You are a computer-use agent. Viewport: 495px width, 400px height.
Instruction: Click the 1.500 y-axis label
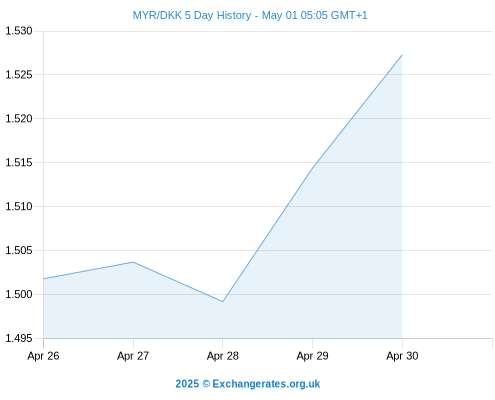(19, 294)
